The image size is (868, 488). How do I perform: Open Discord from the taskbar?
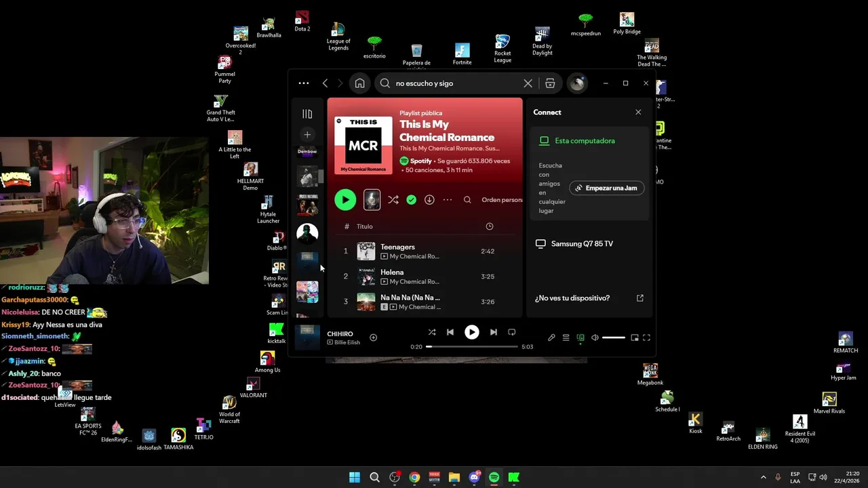coord(474,477)
